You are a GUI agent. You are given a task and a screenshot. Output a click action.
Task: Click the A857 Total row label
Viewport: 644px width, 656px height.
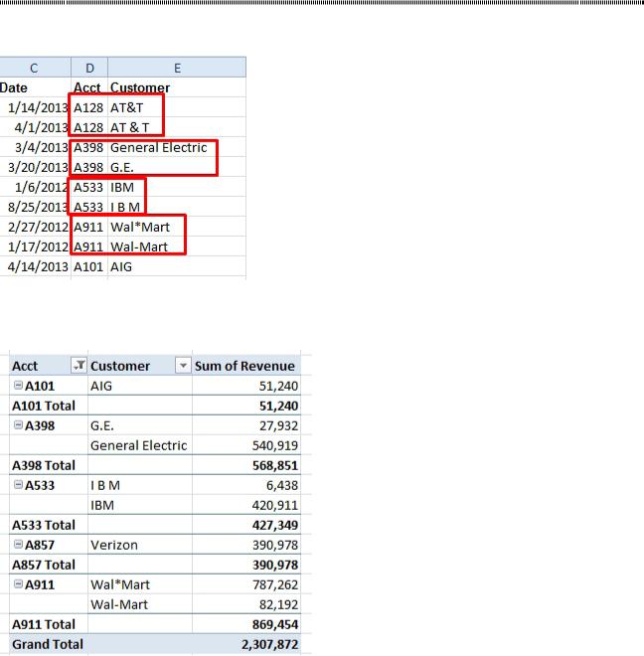point(44,565)
